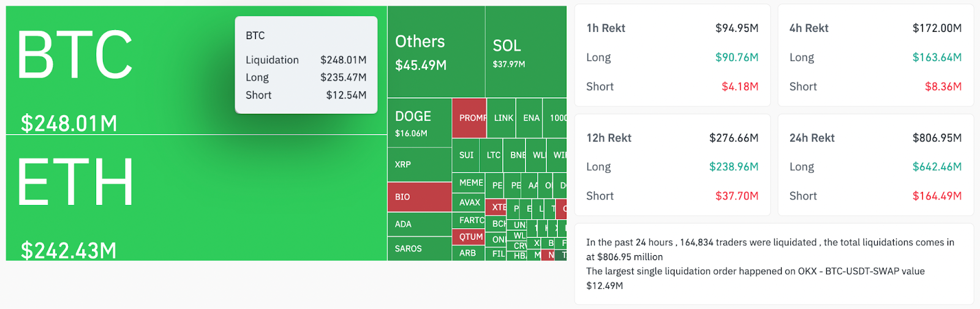Viewport: 980px width, 309px height.
Task: Click the 4h Rekt summary card
Action: (x=875, y=56)
